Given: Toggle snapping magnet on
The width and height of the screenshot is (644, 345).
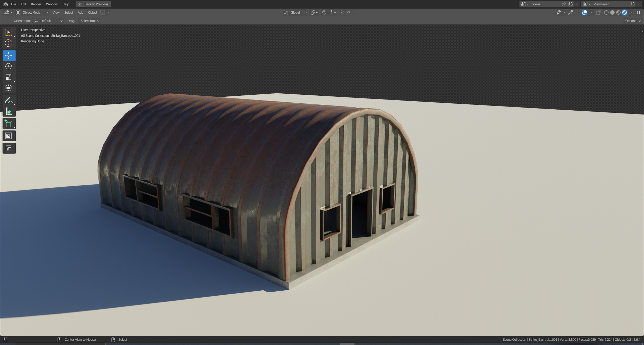Looking at the screenshot, I should pyautogui.click(x=324, y=12).
